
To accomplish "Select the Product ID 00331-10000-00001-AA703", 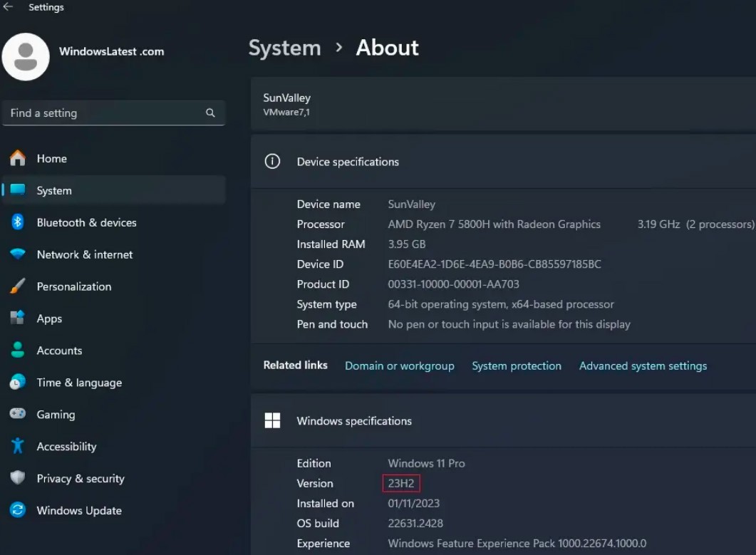I will (x=453, y=284).
